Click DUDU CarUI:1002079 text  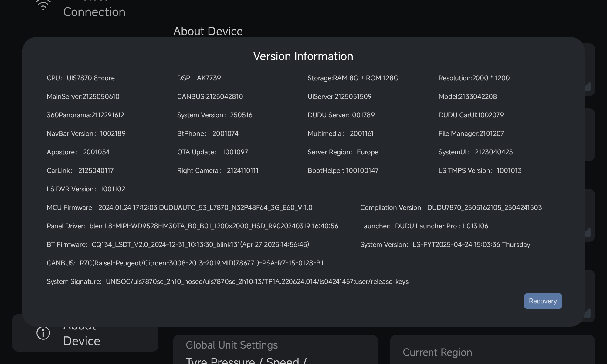coord(471,115)
